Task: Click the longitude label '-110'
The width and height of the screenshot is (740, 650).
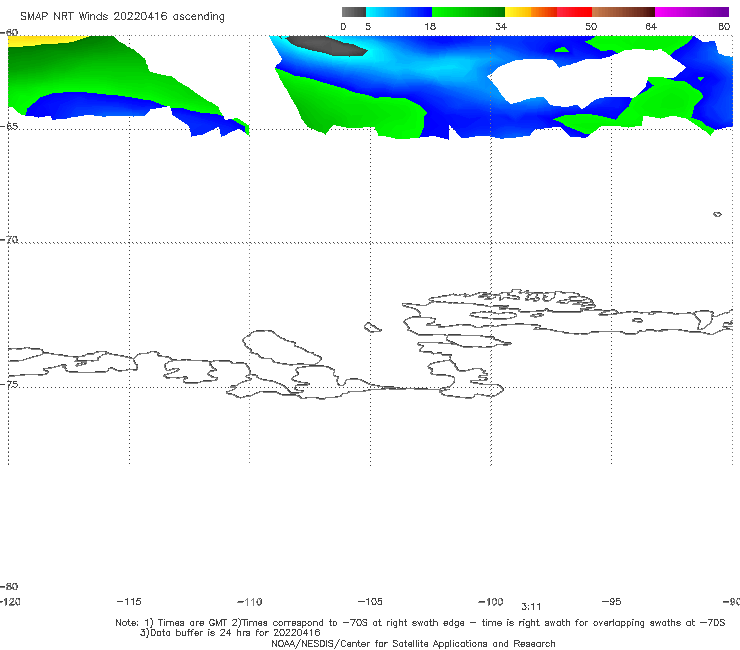Action: pyautogui.click(x=250, y=602)
